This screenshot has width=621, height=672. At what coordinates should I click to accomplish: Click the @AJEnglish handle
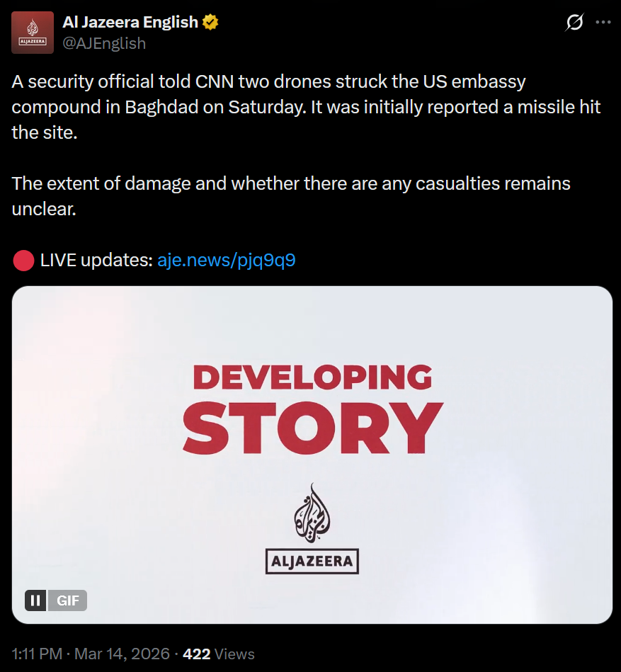pos(104,43)
